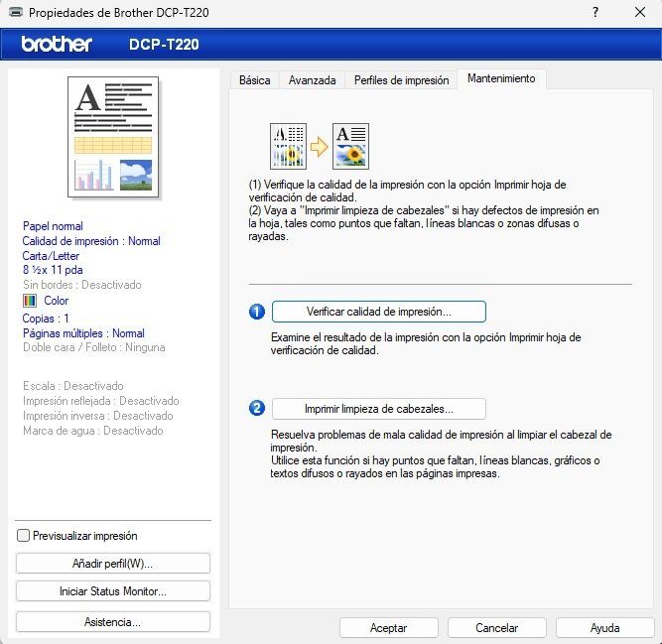Screen dimensions: 662x644
Task: Select the Mantenimiento tab
Action: [501, 79]
